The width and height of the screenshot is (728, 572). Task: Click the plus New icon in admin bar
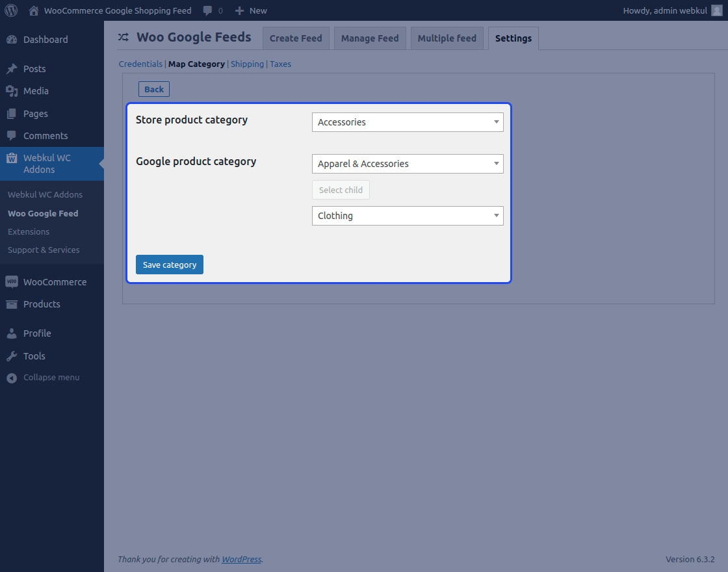click(x=239, y=10)
